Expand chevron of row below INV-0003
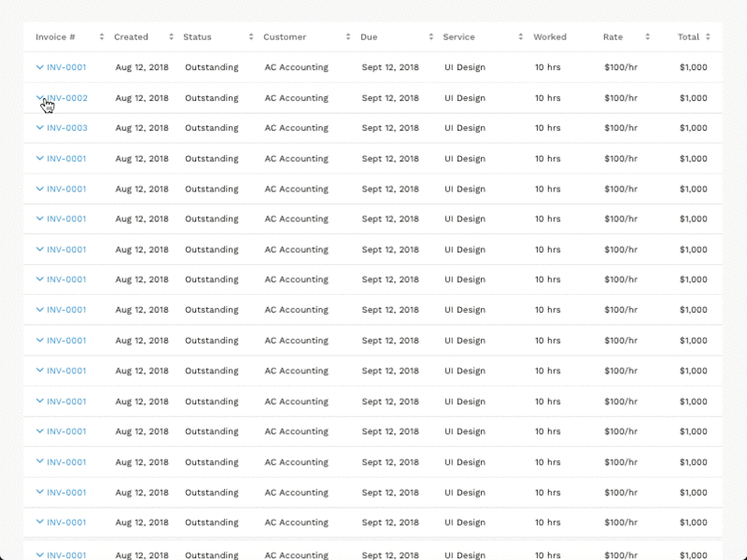This screenshot has width=747, height=560. point(40,158)
